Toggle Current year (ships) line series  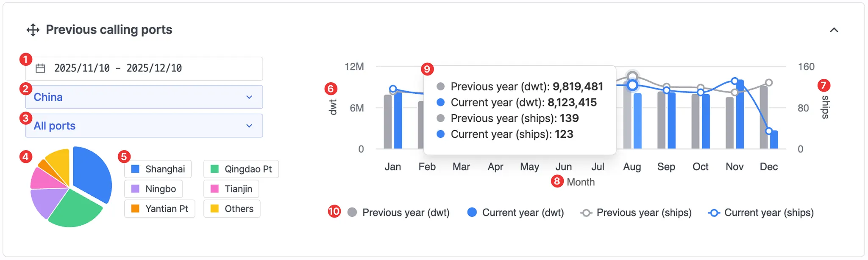pos(761,212)
